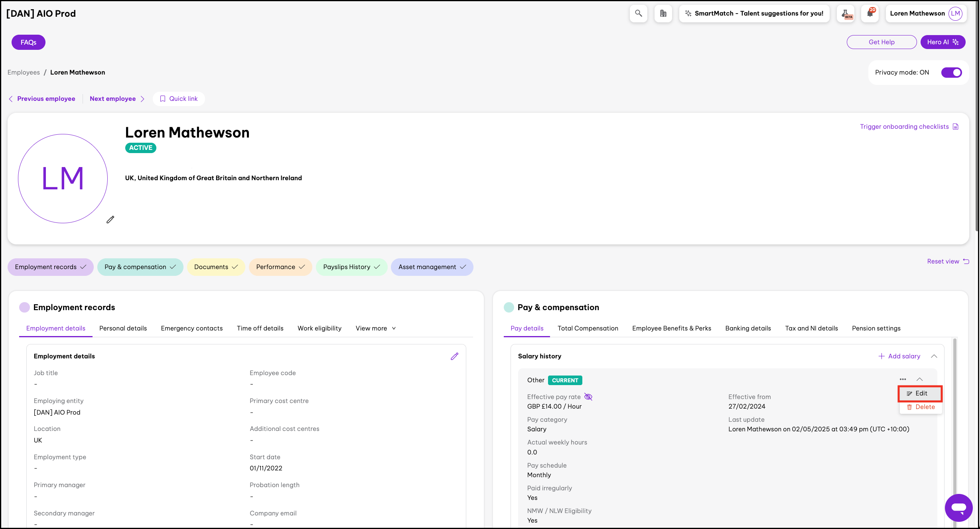Open the organisation building icon

pos(663,13)
